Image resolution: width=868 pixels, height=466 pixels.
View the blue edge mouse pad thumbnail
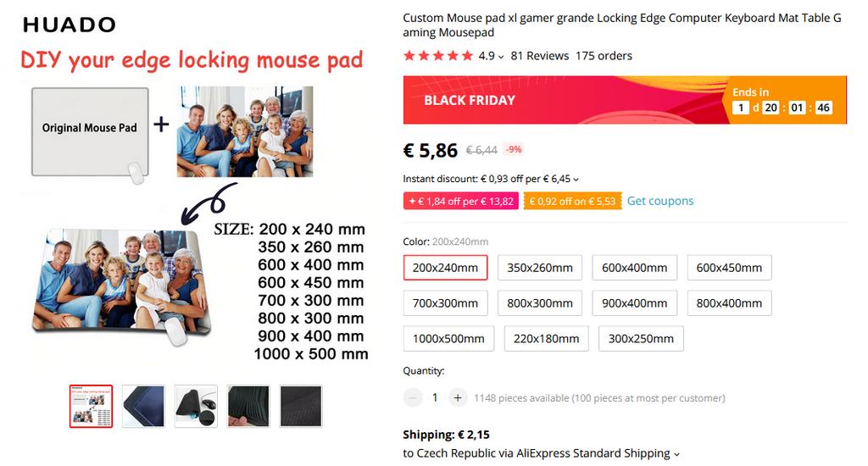coord(143,406)
